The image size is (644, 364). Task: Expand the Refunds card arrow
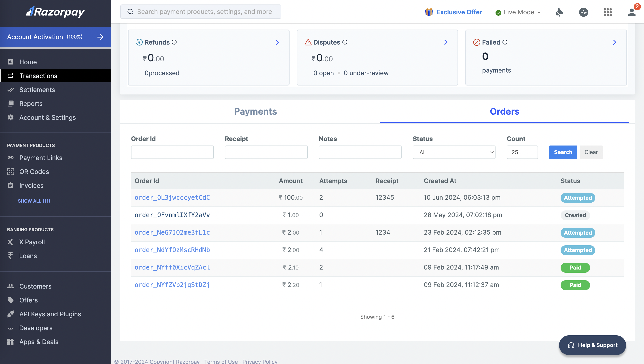coord(277,42)
